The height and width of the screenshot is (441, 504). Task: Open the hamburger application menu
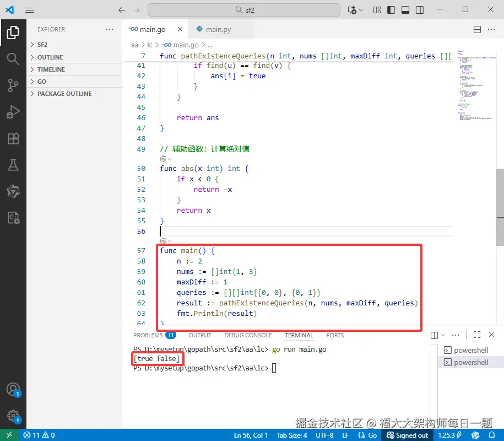[x=30, y=10]
